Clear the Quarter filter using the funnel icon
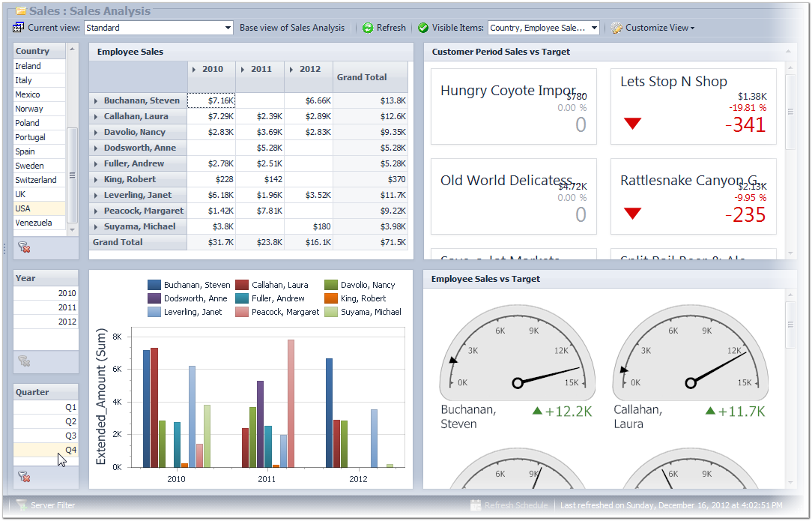The height and width of the screenshot is (521, 812). click(x=23, y=476)
